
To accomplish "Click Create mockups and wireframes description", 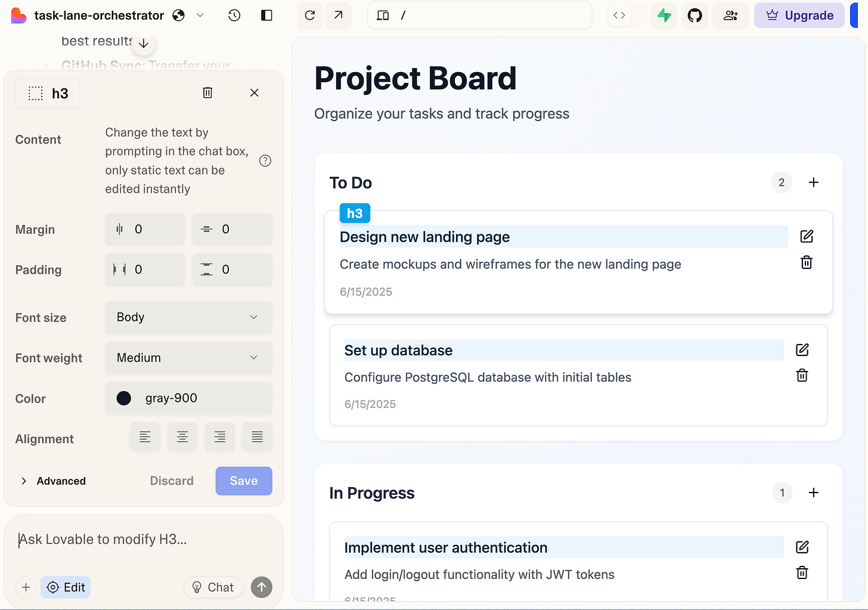I will pyautogui.click(x=510, y=264).
